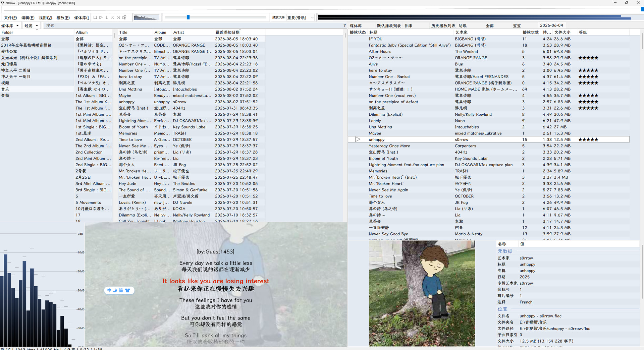
Task: Select album 5 Movements in Album list
Action: [x=93, y=202]
